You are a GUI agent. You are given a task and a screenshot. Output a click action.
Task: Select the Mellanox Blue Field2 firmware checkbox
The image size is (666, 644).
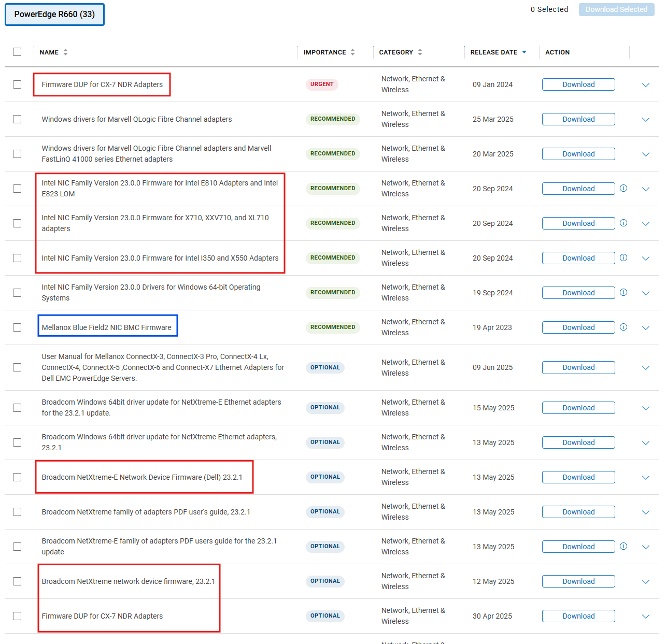click(x=17, y=327)
